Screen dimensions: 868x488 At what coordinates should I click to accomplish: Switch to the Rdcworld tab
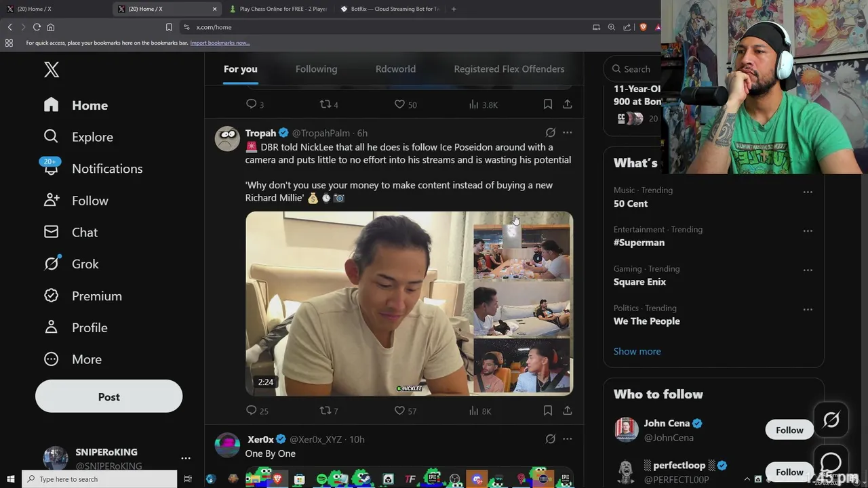coord(395,69)
